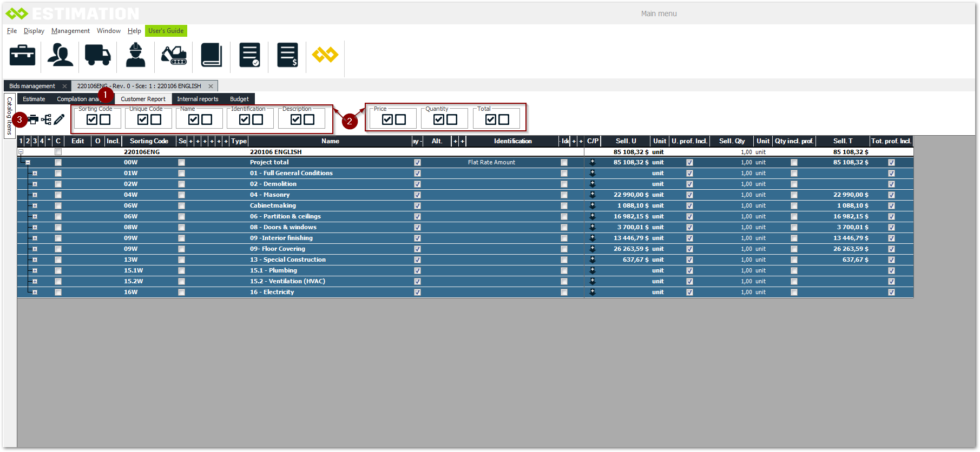The image size is (980, 452).
Task: Expand the 16 - Electricity row
Action: 35,292
